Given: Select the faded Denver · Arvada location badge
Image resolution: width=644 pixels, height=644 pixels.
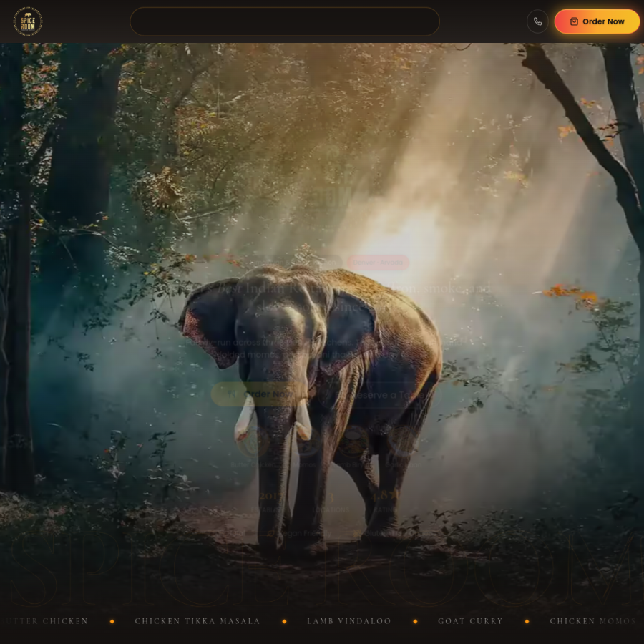Looking at the screenshot, I should point(378,263).
